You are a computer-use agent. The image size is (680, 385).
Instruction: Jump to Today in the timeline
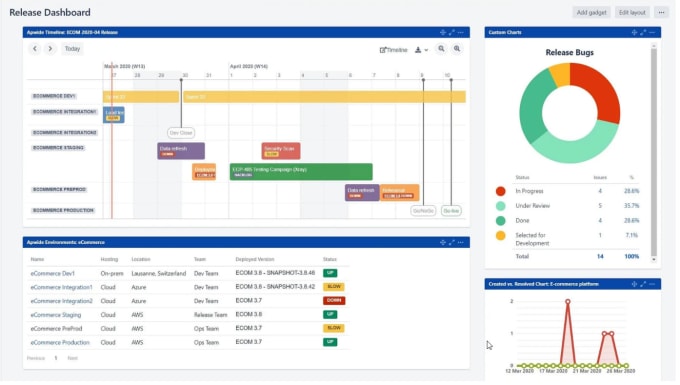pyautogui.click(x=72, y=49)
